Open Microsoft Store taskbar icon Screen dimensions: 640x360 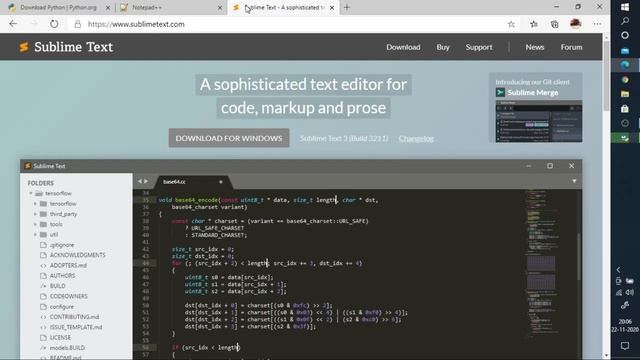[x=625, y=109]
